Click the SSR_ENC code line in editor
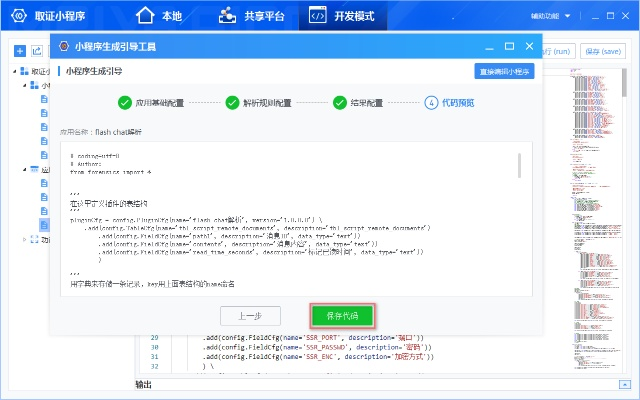The width and height of the screenshot is (640, 400). [x=318, y=357]
